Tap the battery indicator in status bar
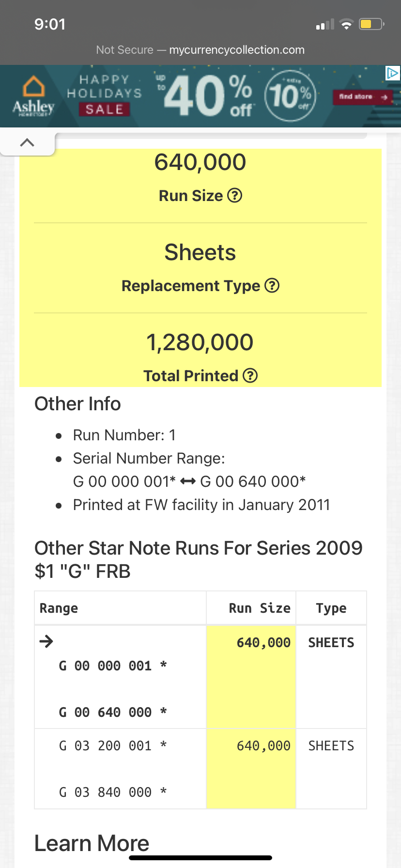Viewport: 401px width, 868px height. 371,24
